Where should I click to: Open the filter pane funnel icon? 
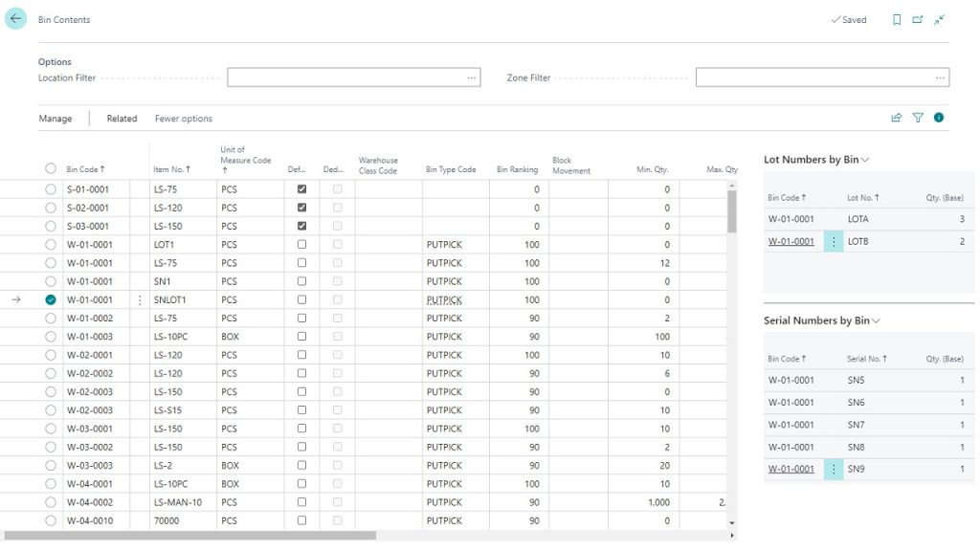pyautogui.click(x=918, y=118)
